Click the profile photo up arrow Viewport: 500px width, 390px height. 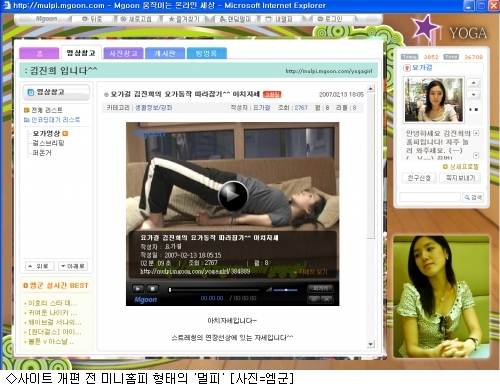tap(474, 83)
